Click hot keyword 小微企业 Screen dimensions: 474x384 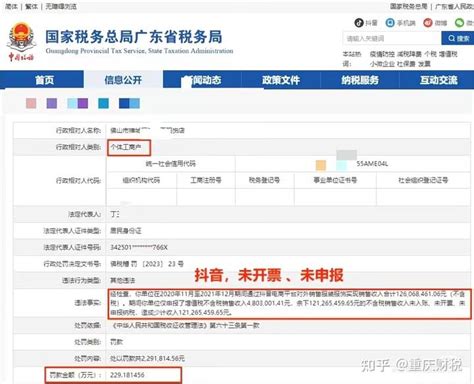point(382,64)
